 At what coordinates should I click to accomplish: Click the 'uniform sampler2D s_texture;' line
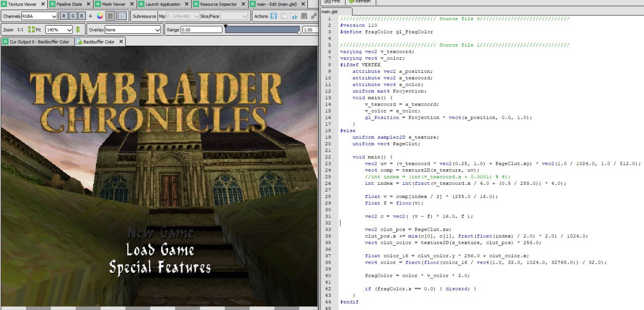pos(395,137)
